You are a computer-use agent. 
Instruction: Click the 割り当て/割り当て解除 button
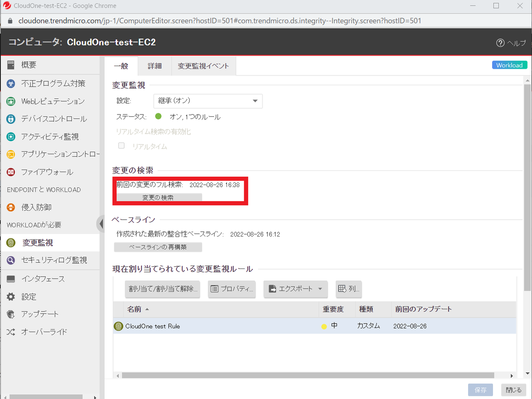click(x=162, y=289)
